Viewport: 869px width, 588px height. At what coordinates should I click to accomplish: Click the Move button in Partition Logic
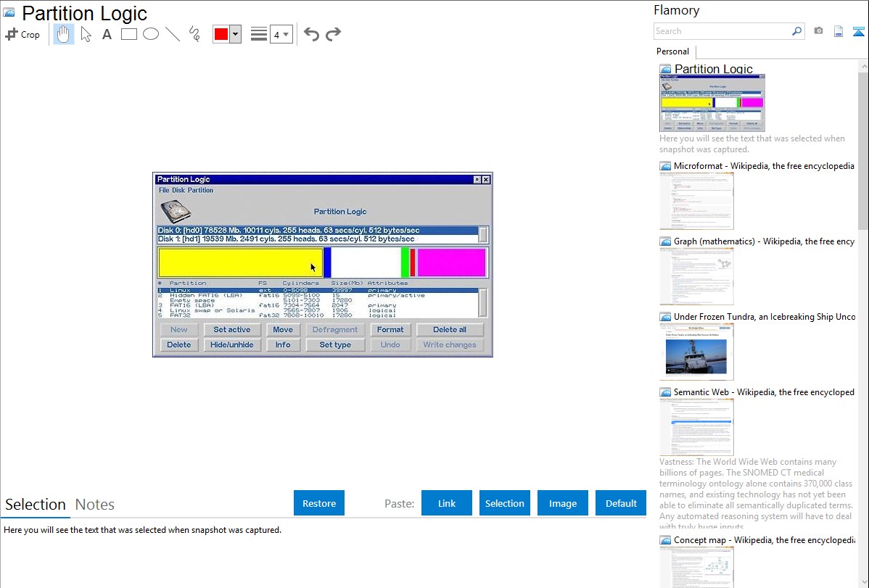(283, 330)
